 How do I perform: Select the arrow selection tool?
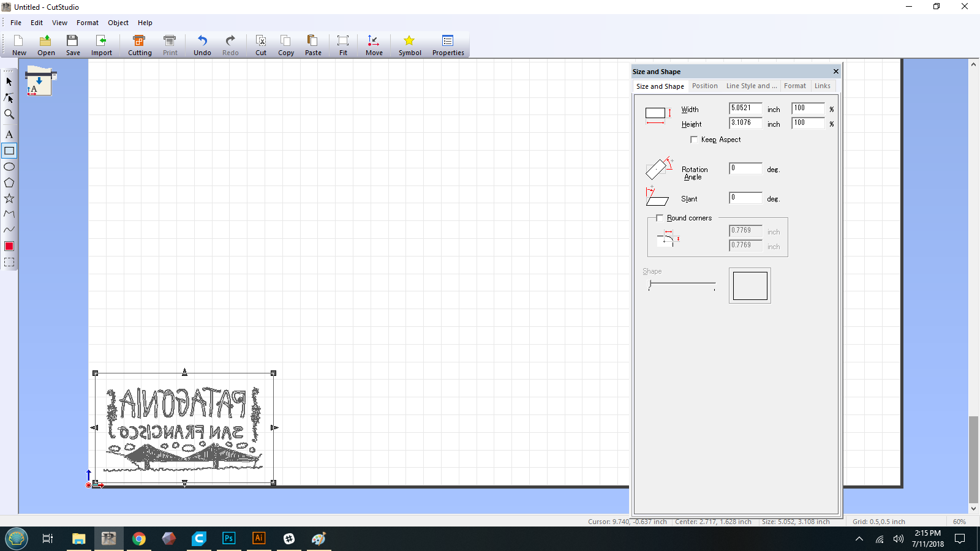9,81
